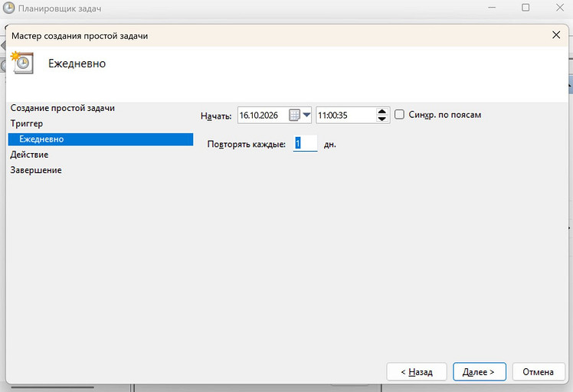Click the wizard clock calendar icon
The height and width of the screenshot is (392, 573).
tap(22, 63)
